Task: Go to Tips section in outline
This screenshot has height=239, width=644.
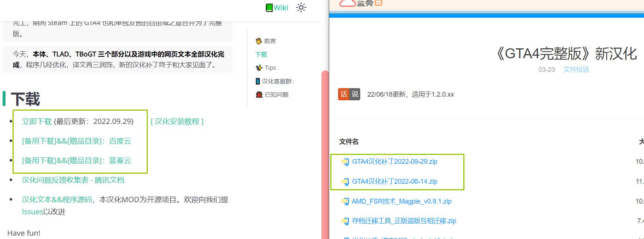Action: point(270,67)
